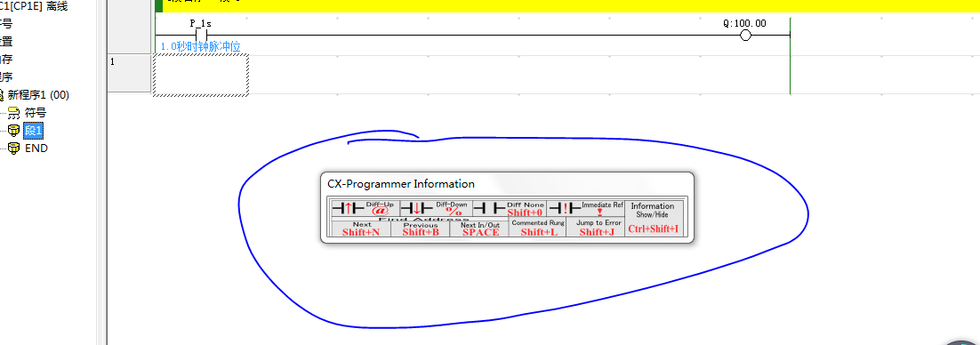Select the END item in project tree

36,148
